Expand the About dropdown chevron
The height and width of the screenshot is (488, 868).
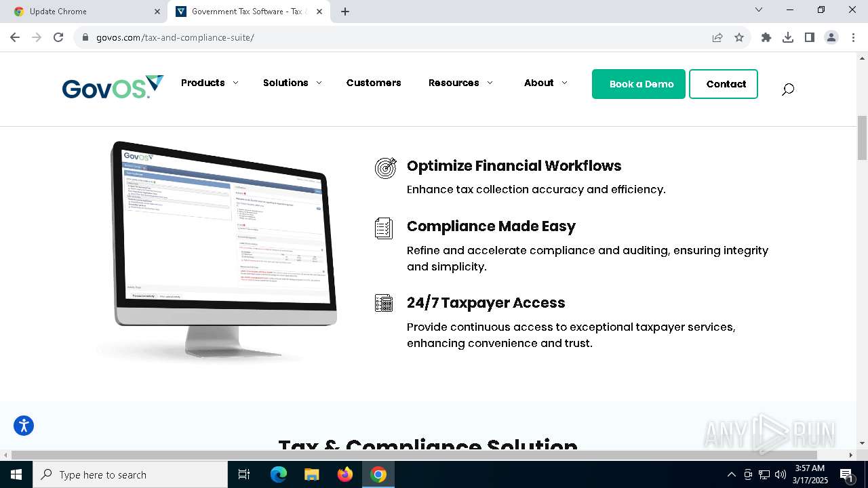tap(564, 83)
